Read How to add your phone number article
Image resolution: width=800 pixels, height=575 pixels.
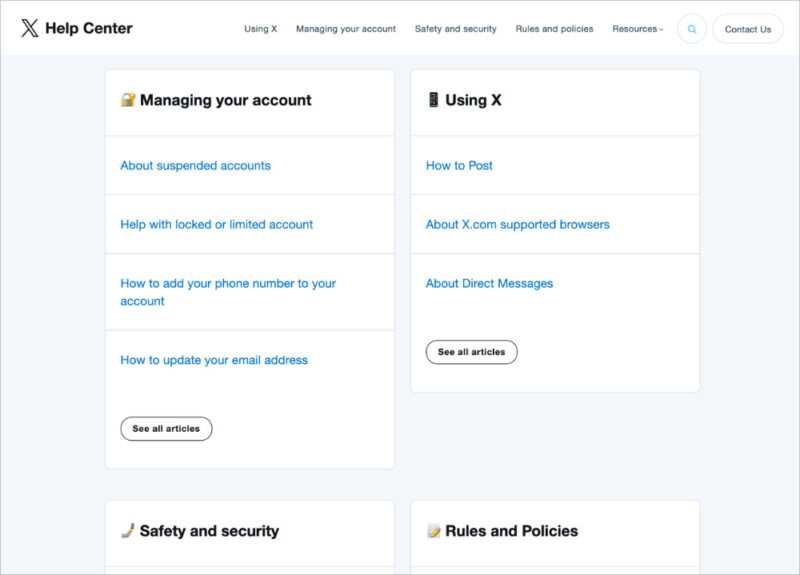point(228,284)
